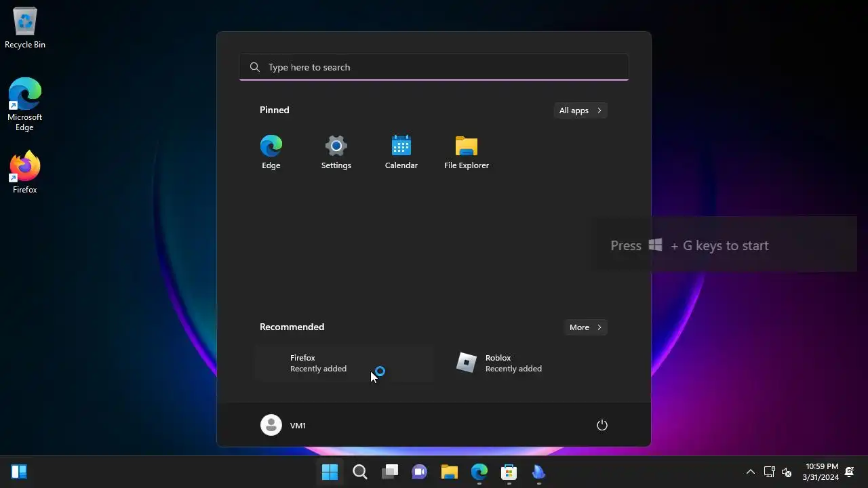Open Calendar from Pinned apps

(x=401, y=152)
